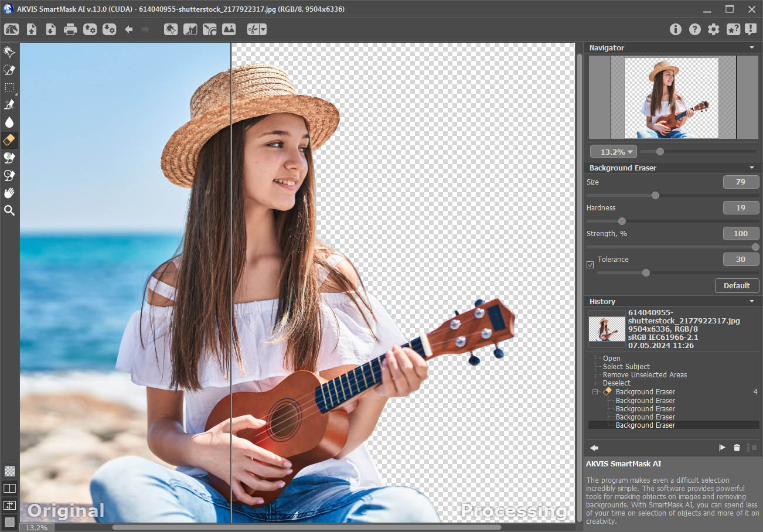Select the Zoom magnifier tool
The height and width of the screenshot is (532, 763).
click(x=9, y=210)
